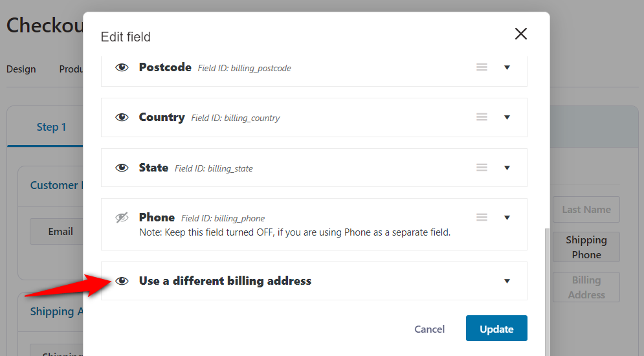Viewport: 644px width, 356px height.
Task: Enable the Phone field via crossed-eye icon
Action: click(122, 217)
